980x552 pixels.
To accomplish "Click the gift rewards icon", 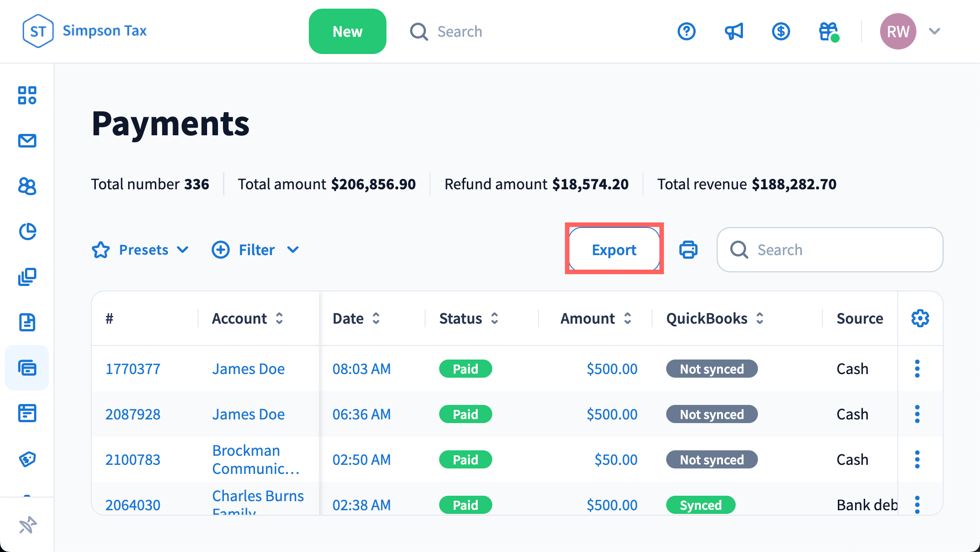I will (828, 31).
